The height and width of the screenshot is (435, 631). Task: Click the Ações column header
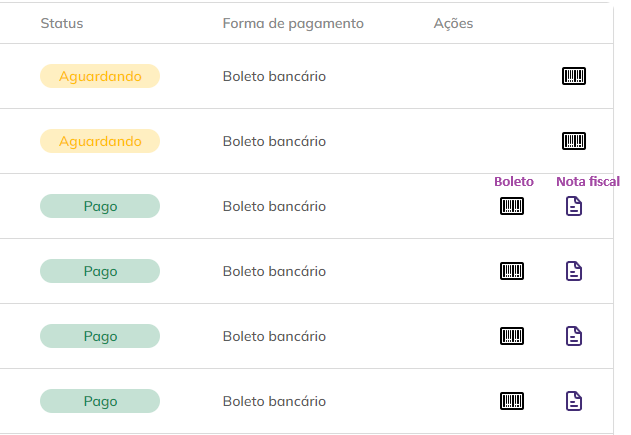tap(453, 23)
